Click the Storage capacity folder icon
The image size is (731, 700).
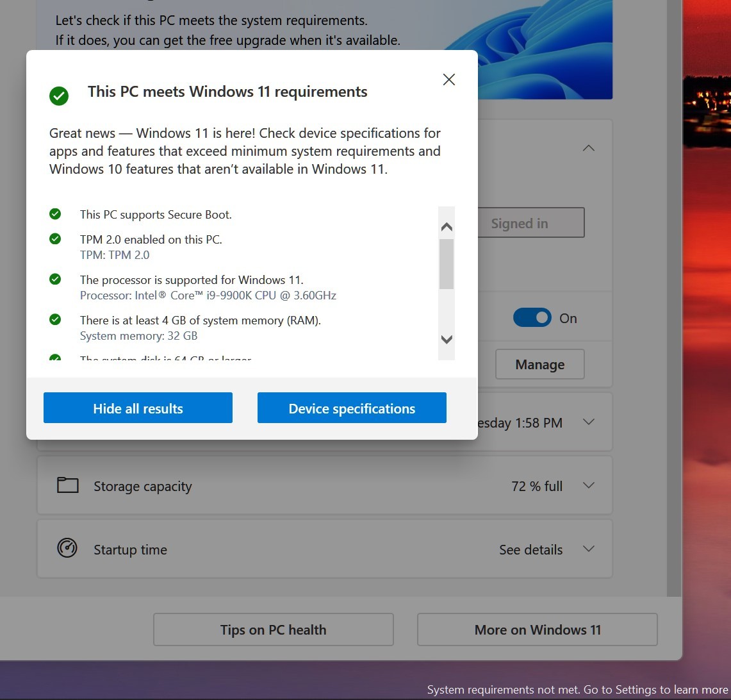(x=68, y=485)
